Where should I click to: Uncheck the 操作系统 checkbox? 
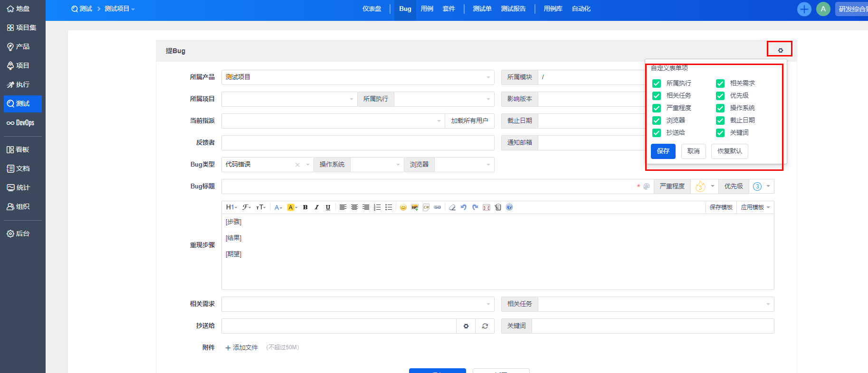pyautogui.click(x=720, y=108)
